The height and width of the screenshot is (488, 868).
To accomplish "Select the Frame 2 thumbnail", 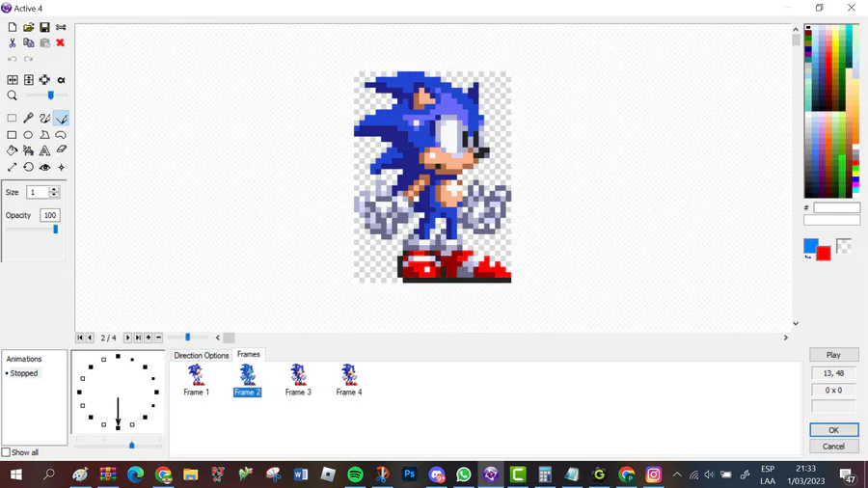I will coord(247,380).
